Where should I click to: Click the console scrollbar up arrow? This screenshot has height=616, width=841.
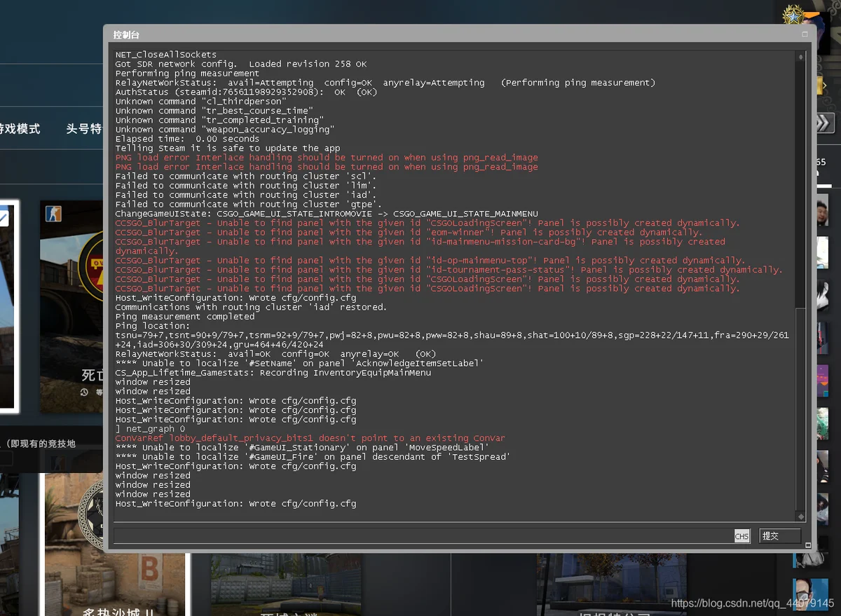(x=800, y=57)
